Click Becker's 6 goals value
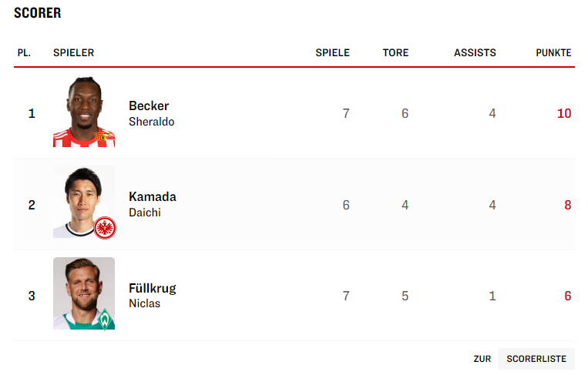This screenshot has width=588, height=375. pos(405,113)
